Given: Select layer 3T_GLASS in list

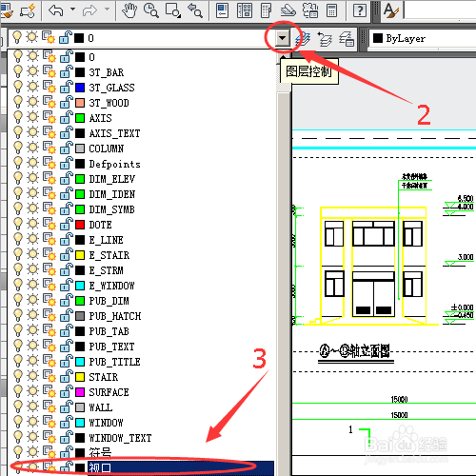Looking at the screenshot, I should [111, 88].
